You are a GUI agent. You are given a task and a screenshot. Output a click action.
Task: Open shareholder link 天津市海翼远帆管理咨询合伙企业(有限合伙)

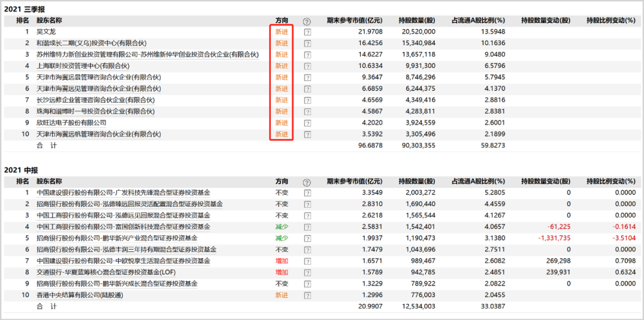[99, 134]
